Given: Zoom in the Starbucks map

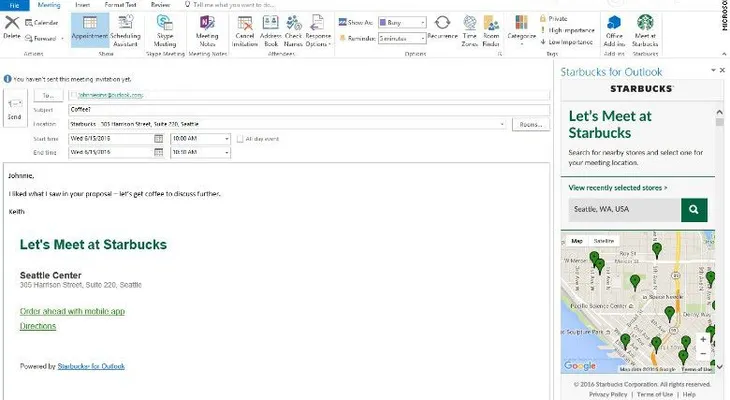Looking at the screenshot, I should (x=703, y=339).
